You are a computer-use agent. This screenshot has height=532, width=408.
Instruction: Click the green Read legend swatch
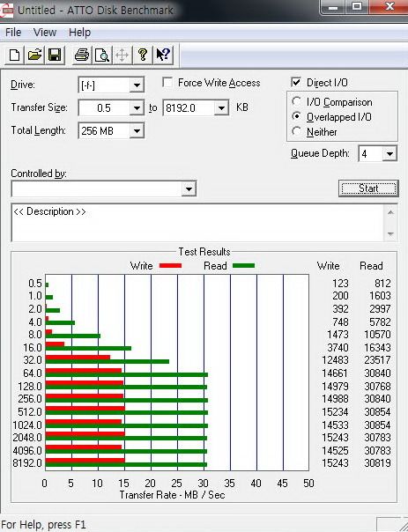[244, 266]
